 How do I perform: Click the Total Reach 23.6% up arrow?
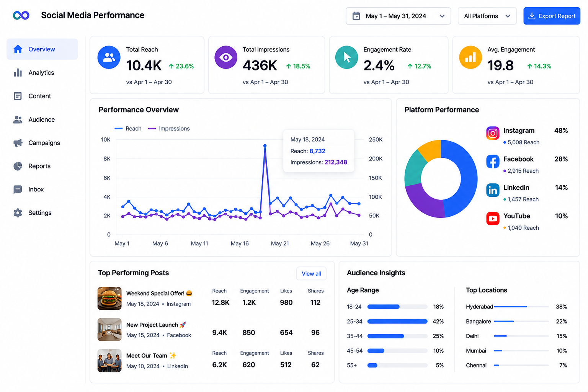tap(171, 66)
